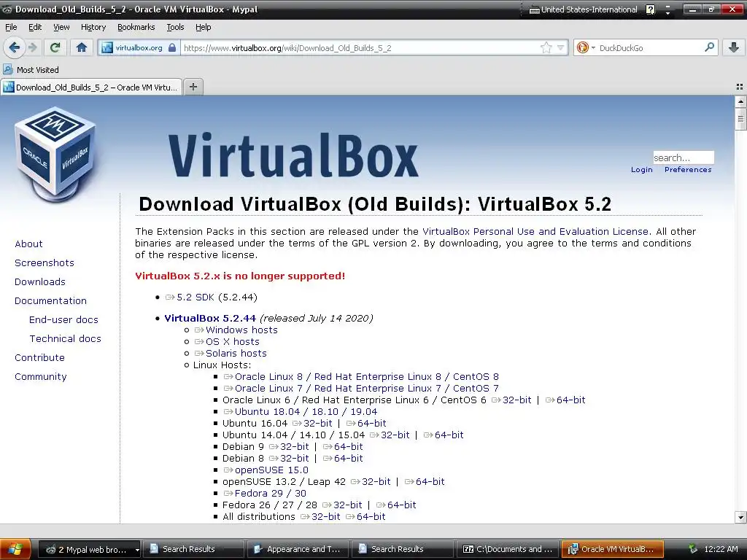Click the vertical scrollbar thumb
Image resolution: width=747 pixels, height=560 pixels.
point(740,119)
